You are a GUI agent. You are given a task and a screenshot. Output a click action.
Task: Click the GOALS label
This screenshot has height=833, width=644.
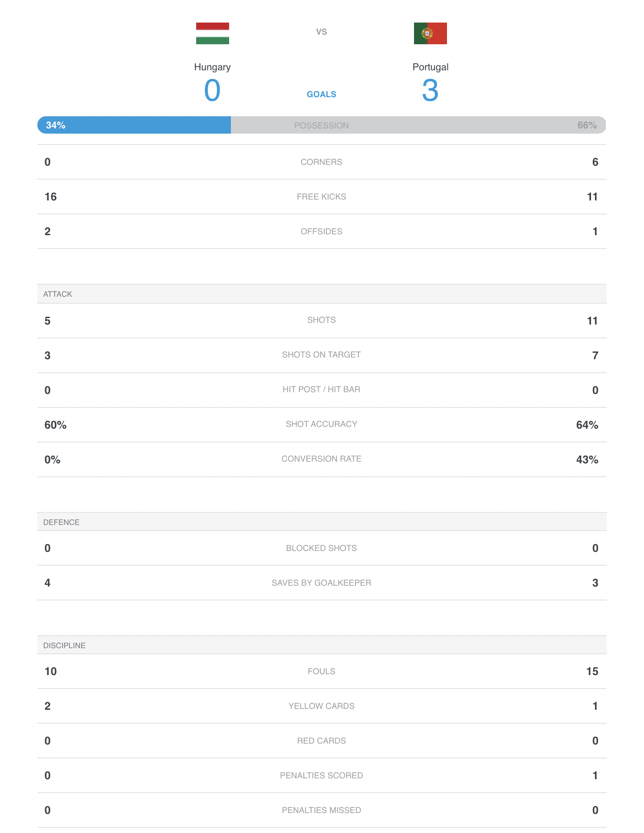[321, 95]
